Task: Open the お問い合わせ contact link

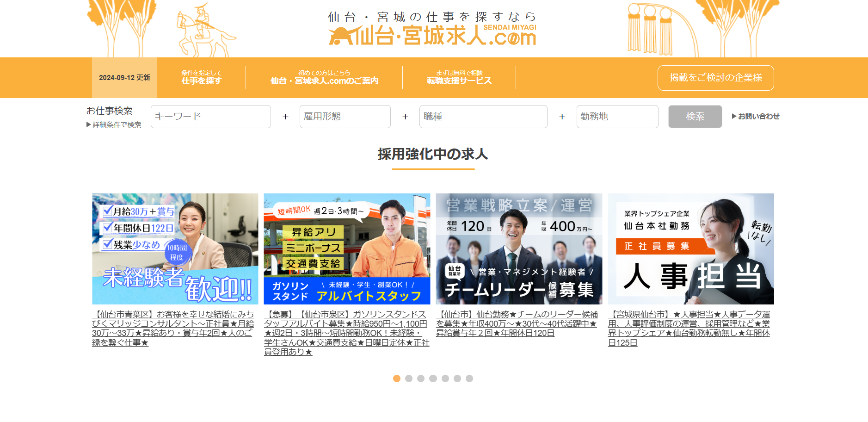Action: coord(756,117)
